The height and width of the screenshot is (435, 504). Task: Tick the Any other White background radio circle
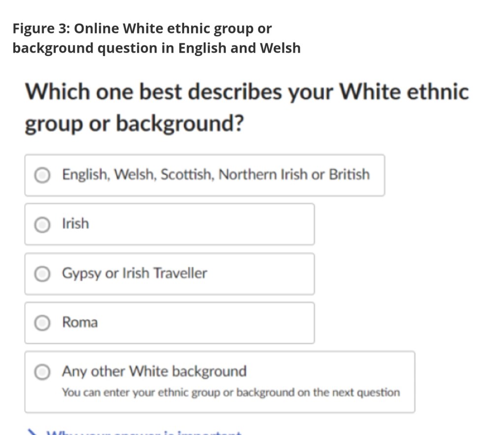tap(43, 372)
